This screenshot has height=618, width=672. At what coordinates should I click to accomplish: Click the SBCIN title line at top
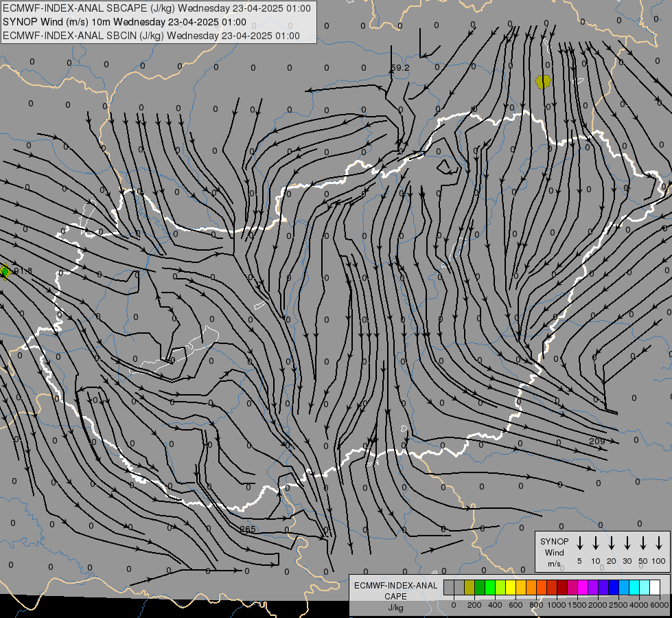coord(151,36)
